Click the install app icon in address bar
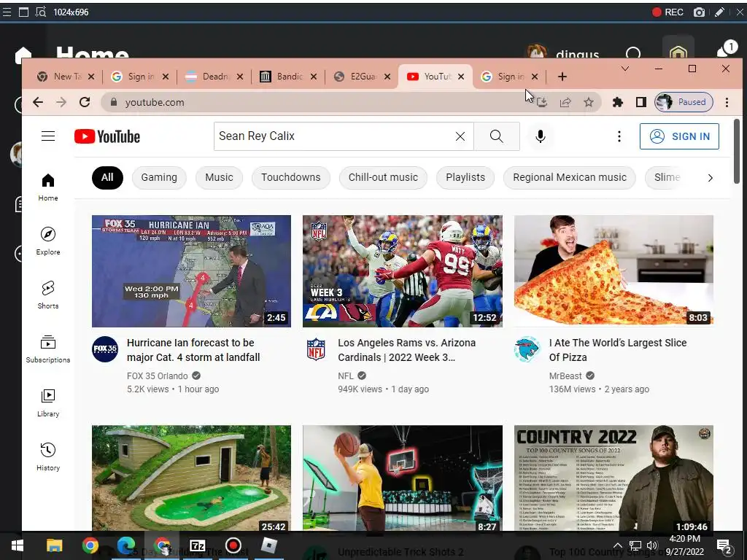The height and width of the screenshot is (560, 747). (542, 102)
